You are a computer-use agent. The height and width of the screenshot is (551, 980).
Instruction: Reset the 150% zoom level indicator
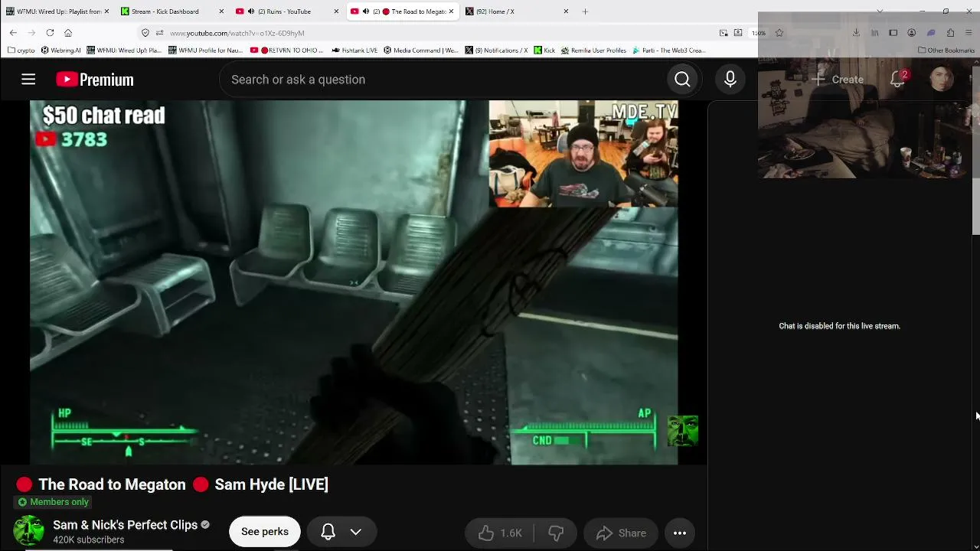click(x=759, y=33)
